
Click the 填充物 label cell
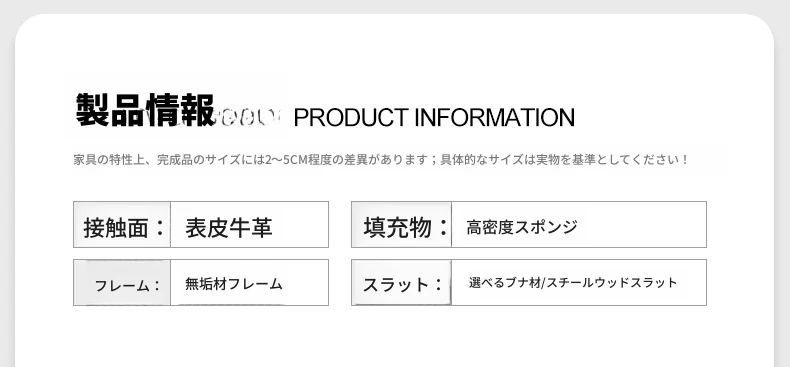tap(402, 225)
